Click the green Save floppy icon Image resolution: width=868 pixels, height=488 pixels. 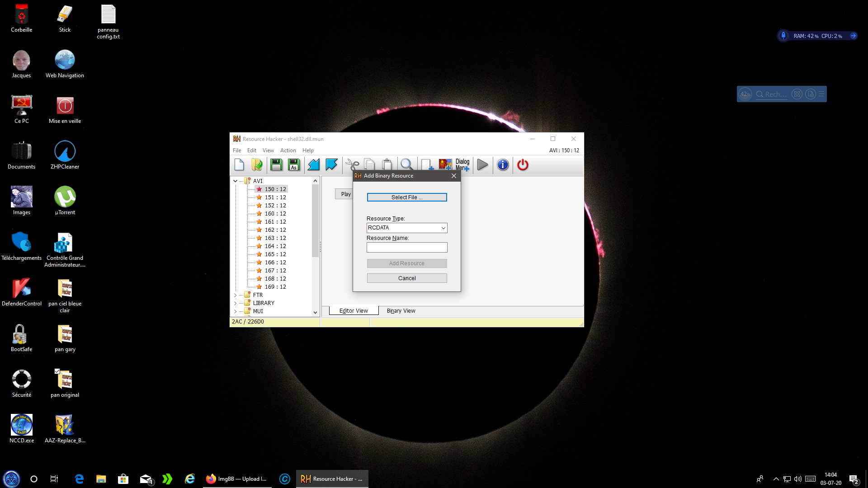276,165
